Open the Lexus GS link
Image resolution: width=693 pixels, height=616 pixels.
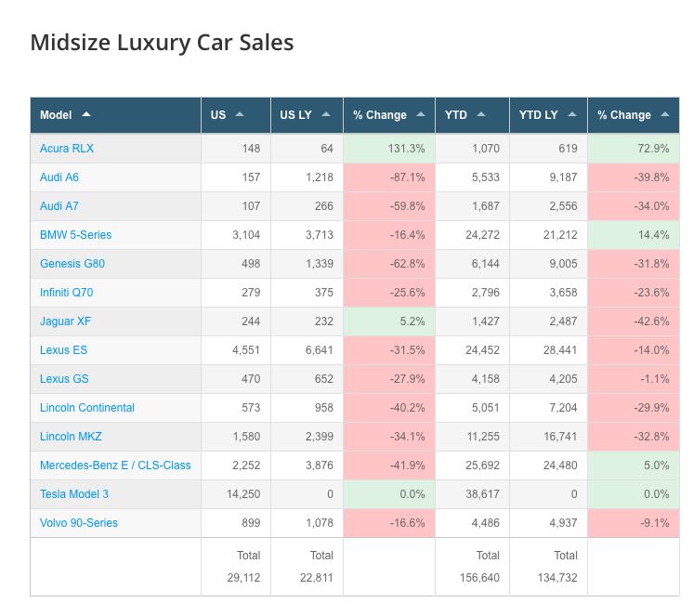click(x=64, y=379)
